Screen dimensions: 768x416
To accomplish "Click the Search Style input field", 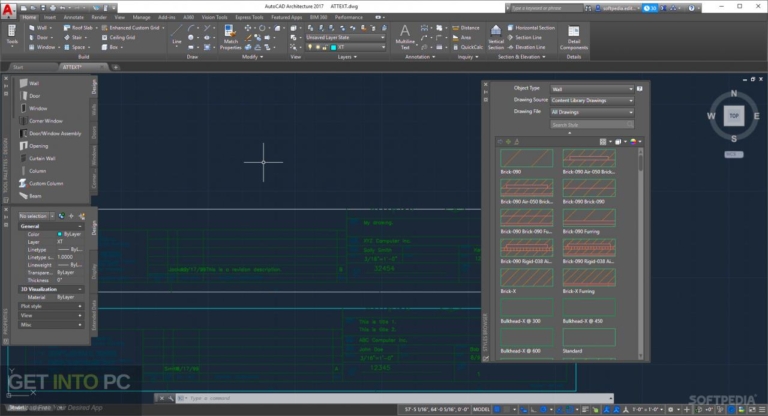I will pyautogui.click(x=592, y=124).
